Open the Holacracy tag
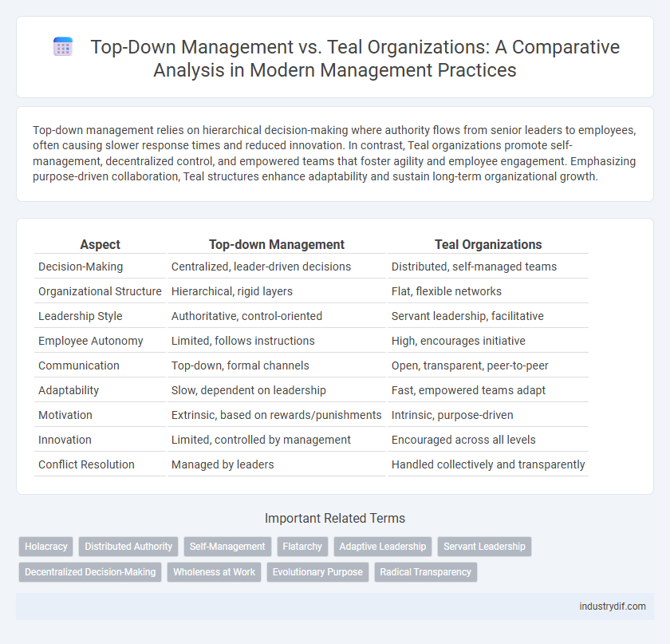Image resolution: width=670 pixels, height=644 pixels. tap(46, 547)
